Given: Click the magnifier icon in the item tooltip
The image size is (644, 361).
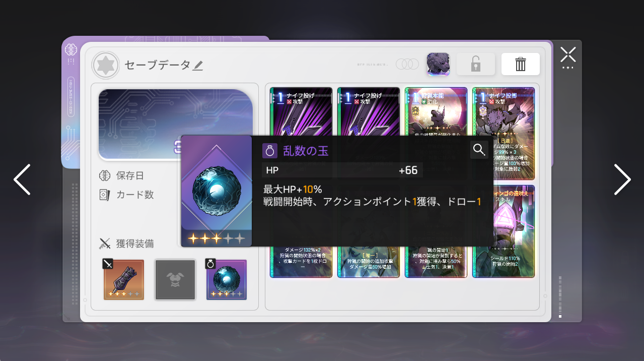Looking at the screenshot, I should tap(479, 150).
